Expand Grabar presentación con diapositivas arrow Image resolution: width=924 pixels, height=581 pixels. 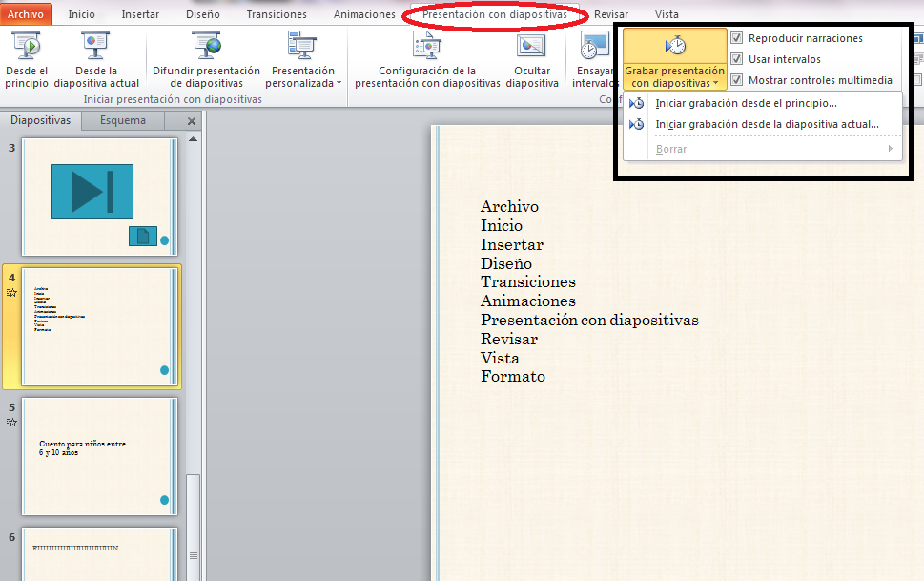715,83
